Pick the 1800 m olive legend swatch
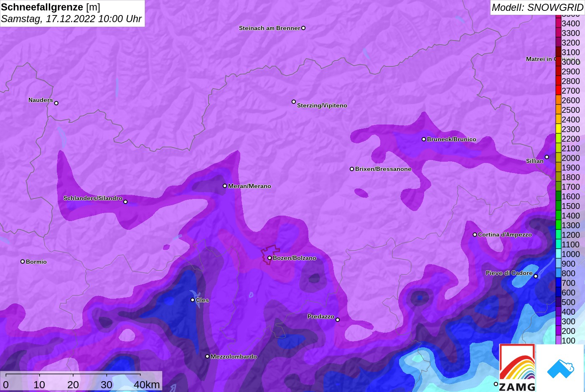This screenshot has height=392, width=585. tap(558, 177)
